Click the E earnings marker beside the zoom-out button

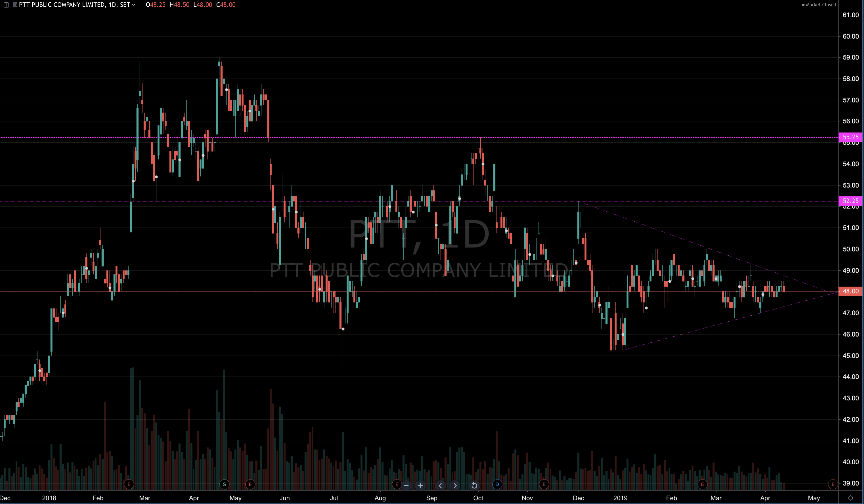tap(397, 484)
